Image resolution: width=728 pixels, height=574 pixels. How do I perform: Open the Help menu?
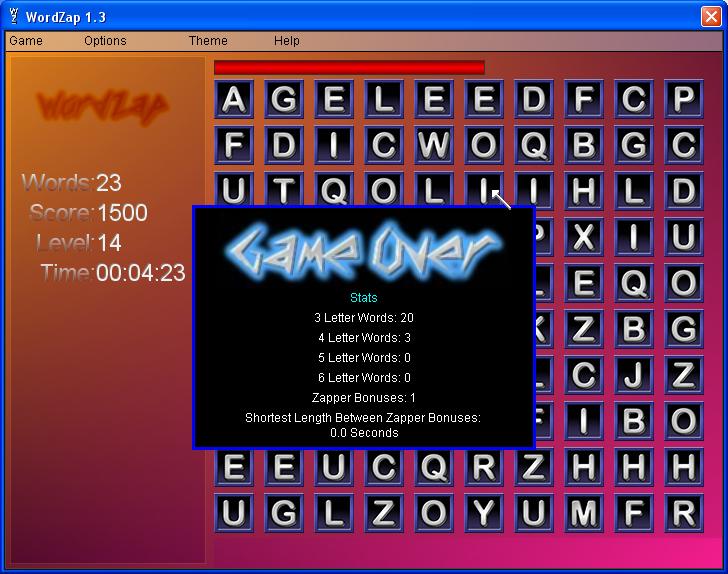coord(286,41)
